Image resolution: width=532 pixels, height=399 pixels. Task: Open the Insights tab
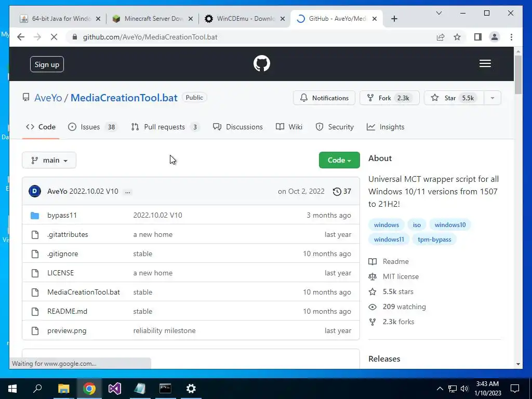click(385, 127)
